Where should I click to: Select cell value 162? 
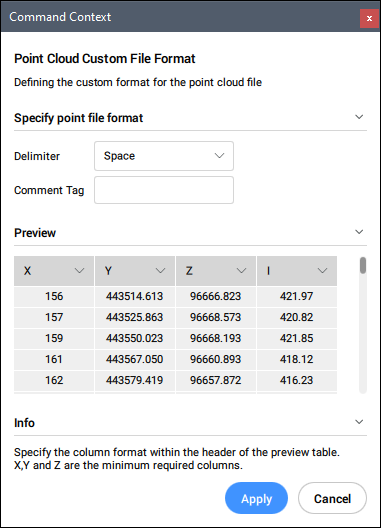tap(54, 380)
